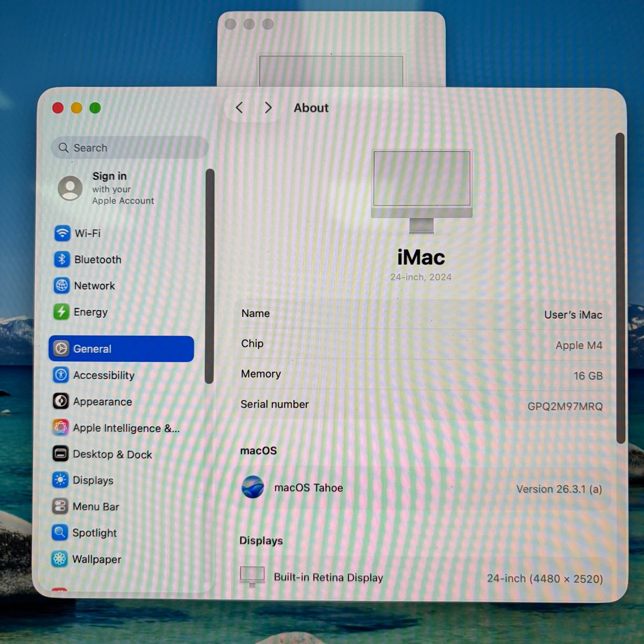
Task: Open Displays sun icon
Action: [60, 480]
